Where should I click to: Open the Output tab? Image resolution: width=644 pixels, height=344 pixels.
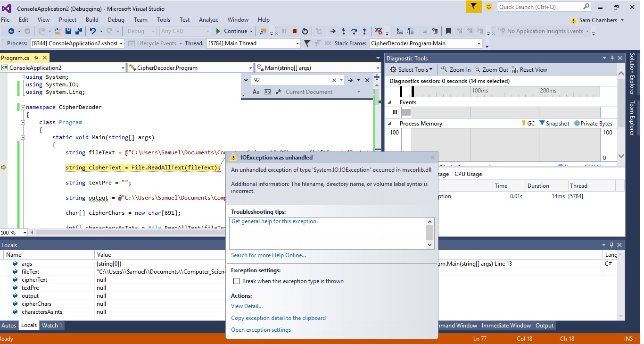(545, 326)
